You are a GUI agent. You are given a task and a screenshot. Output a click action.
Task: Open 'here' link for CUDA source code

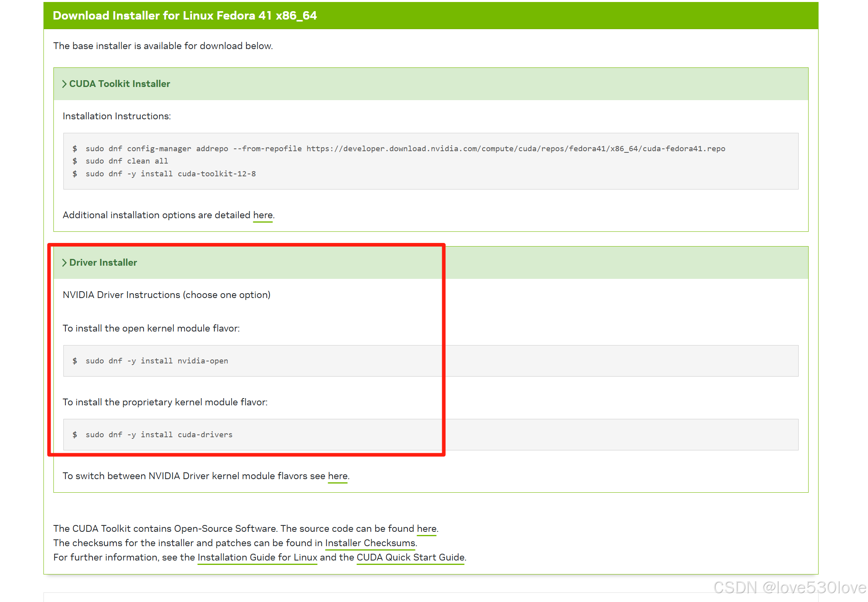[427, 529]
